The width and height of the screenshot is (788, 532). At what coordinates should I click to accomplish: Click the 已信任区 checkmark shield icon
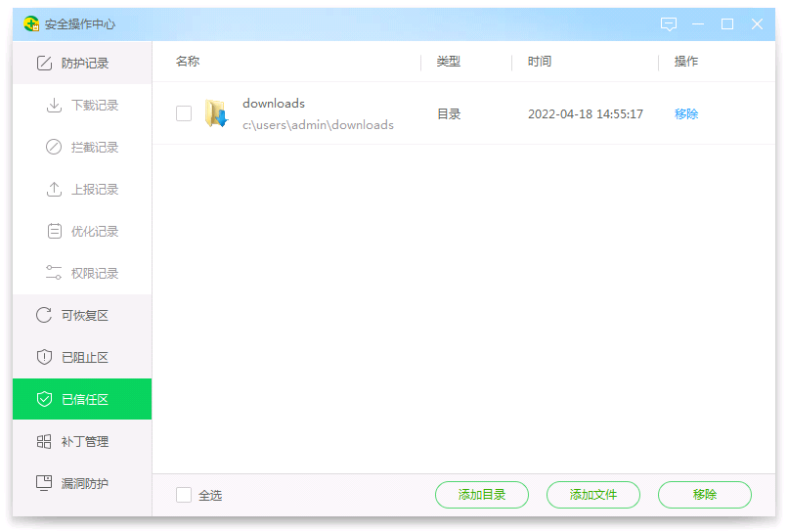click(44, 399)
